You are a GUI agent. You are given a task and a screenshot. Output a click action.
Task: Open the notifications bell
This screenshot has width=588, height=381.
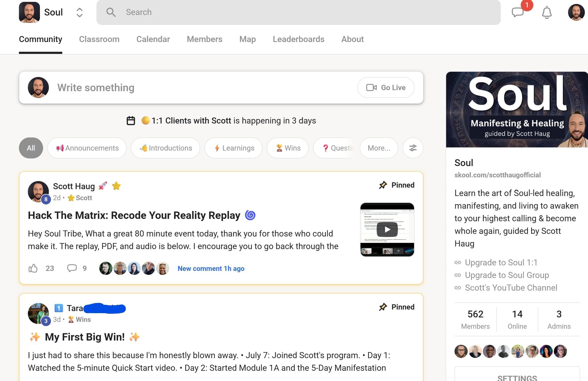point(547,12)
